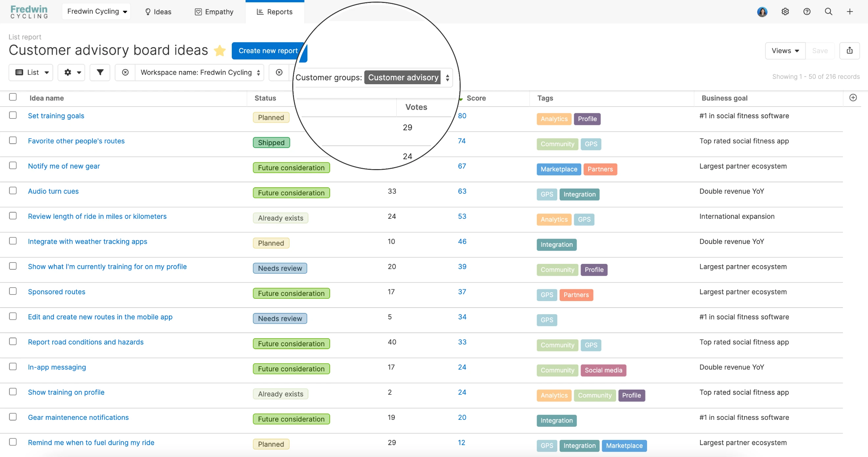Screen dimensions: 868x457
Task: Click Create new report button
Action: point(268,51)
